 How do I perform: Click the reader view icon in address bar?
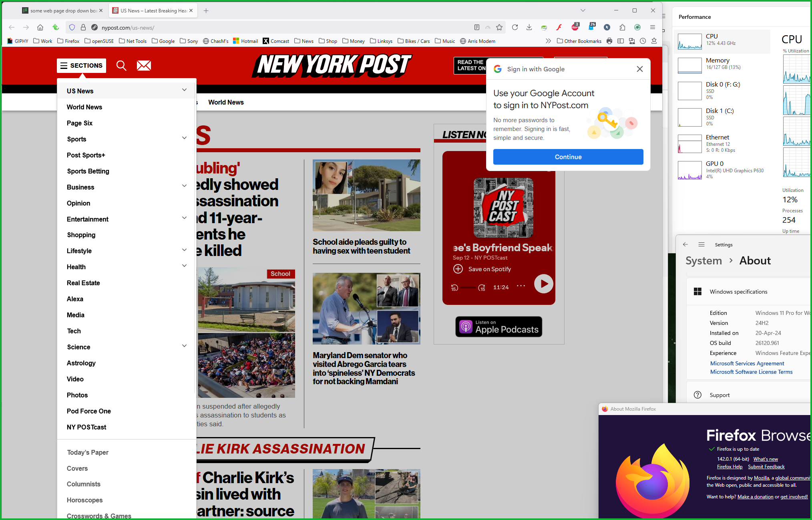[476, 27]
